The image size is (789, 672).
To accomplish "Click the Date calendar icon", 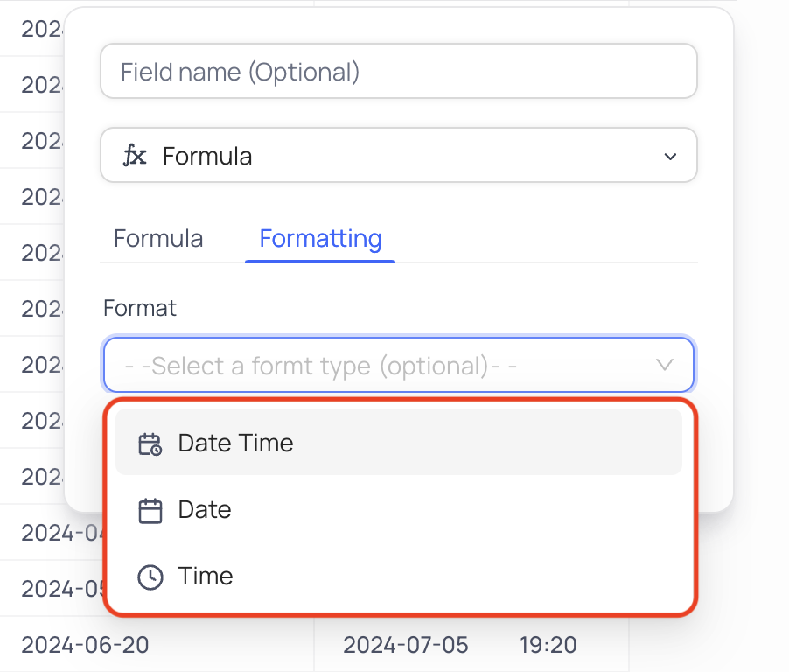I will point(150,511).
